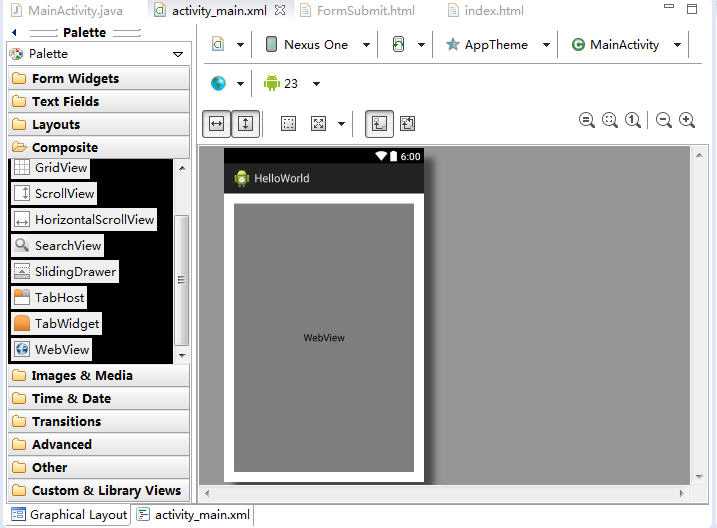Open emulate size options dropdown arrow
This screenshot has height=528, width=717.
341,124
